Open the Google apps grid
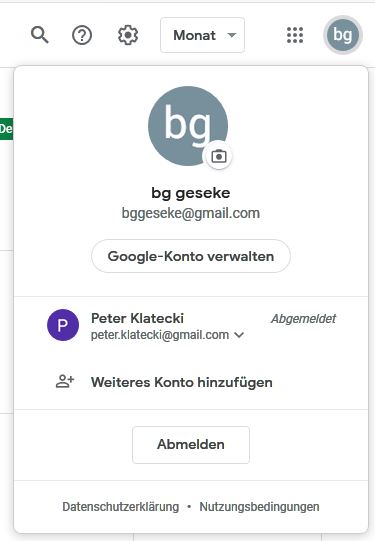The height and width of the screenshot is (541, 375). pos(295,35)
